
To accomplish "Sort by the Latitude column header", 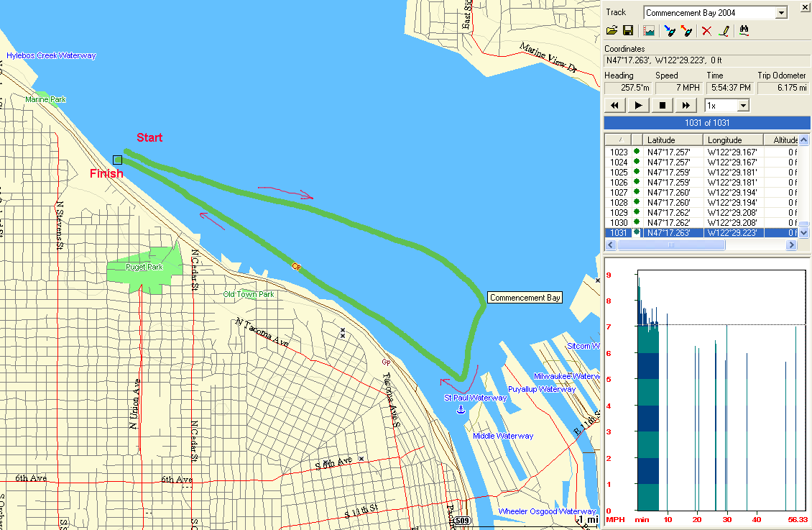I will pyautogui.click(x=673, y=140).
